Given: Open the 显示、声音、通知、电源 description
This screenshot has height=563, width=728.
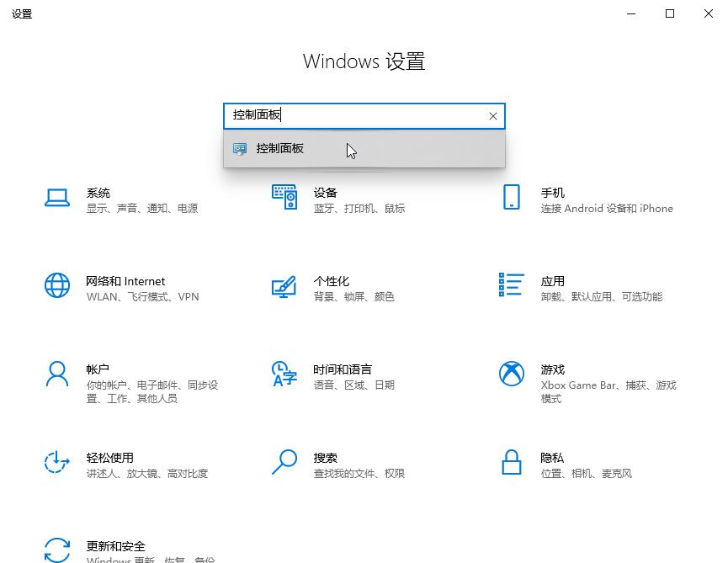Looking at the screenshot, I should click(x=142, y=209).
